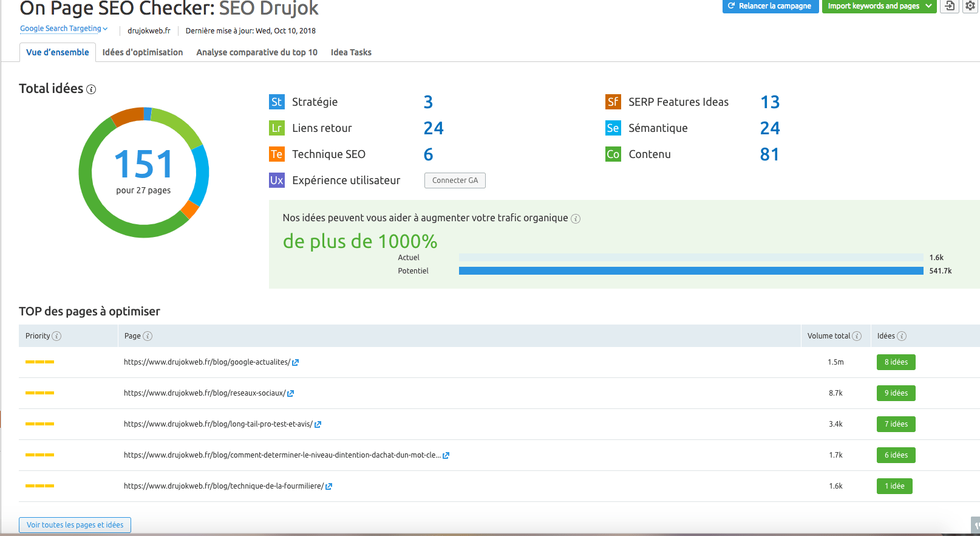
Task: Click the Potentiel traffic bar
Action: pos(691,271)
